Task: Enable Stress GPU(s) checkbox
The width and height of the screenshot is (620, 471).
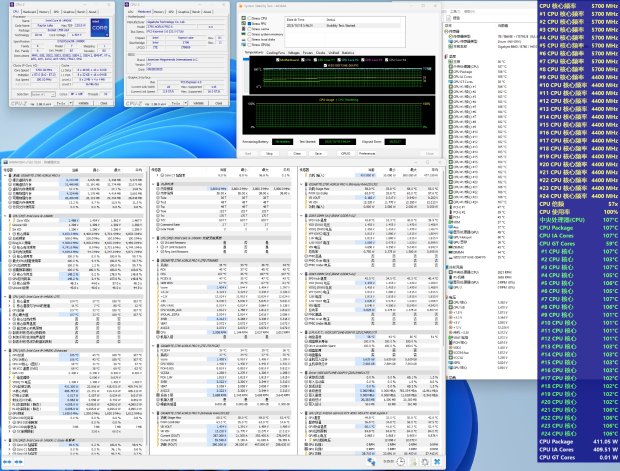Action: tap(250, 45)
